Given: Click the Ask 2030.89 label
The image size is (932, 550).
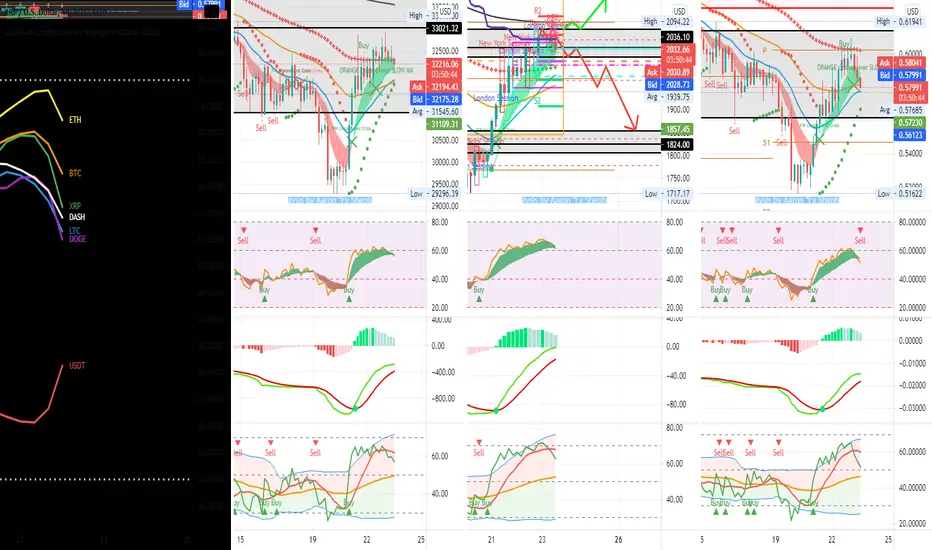Looking at the screenshot, I should point(668,73).
